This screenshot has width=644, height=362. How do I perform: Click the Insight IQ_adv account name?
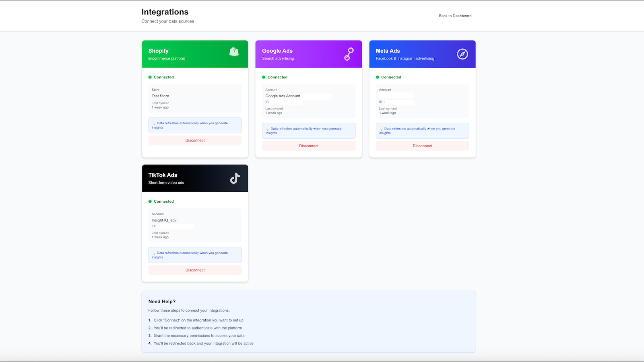164,220
